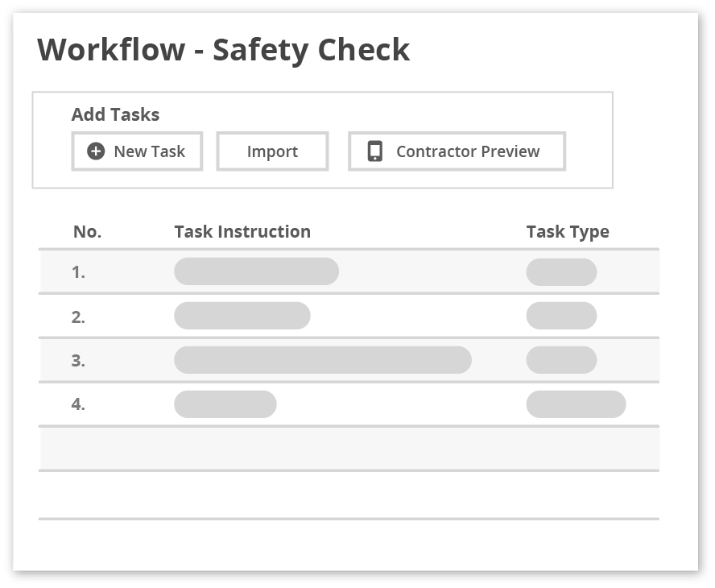This screenshot has width=715, height=588.
Task: Select row number 2.
Action: coord(349,316)
